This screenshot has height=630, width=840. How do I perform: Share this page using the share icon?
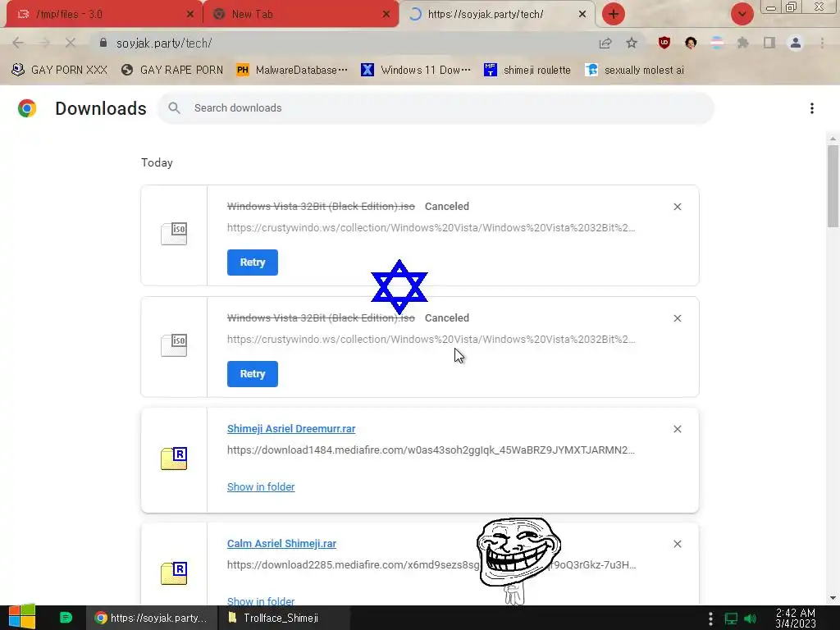pos(605,43)
